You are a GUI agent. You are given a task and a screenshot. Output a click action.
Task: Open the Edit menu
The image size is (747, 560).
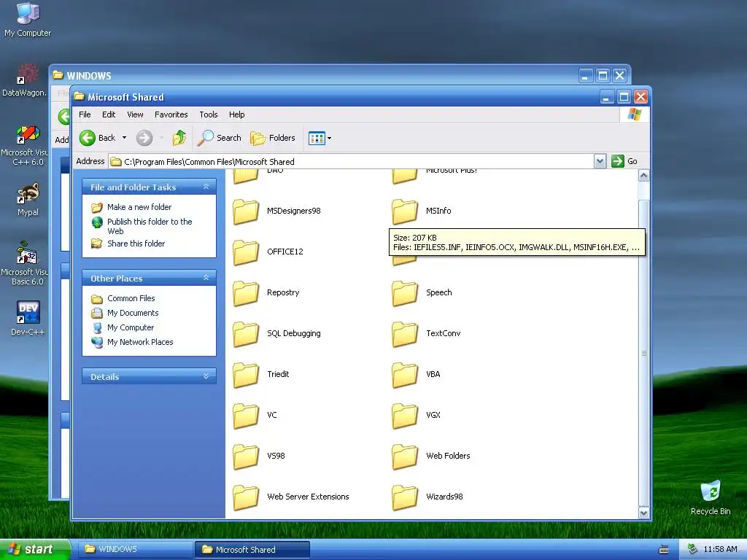point(109,114)
